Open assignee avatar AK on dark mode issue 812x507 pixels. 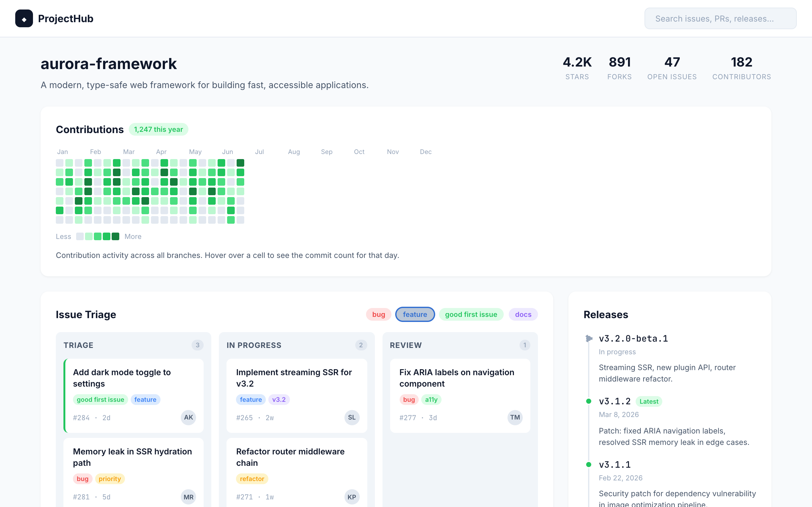(x=188, y=417)
